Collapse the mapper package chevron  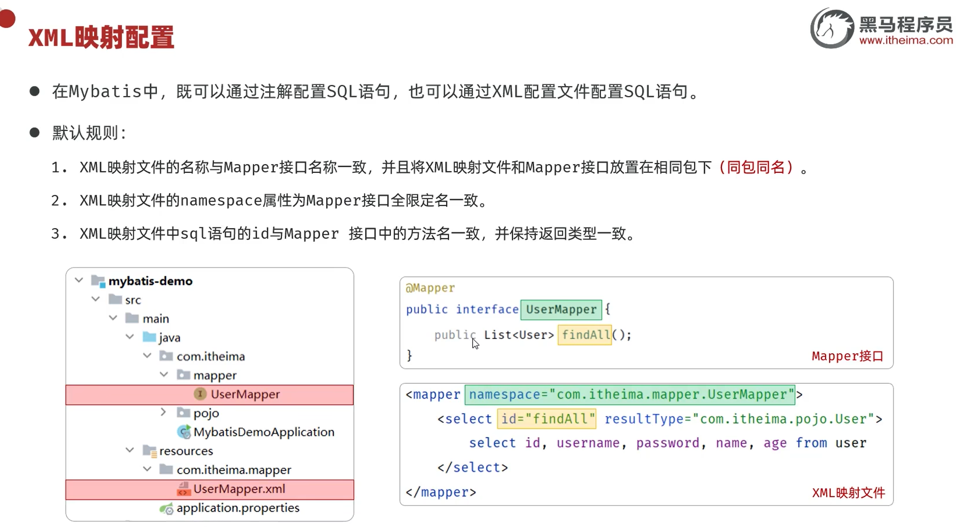pyautogui.click(x=164, y=375)
